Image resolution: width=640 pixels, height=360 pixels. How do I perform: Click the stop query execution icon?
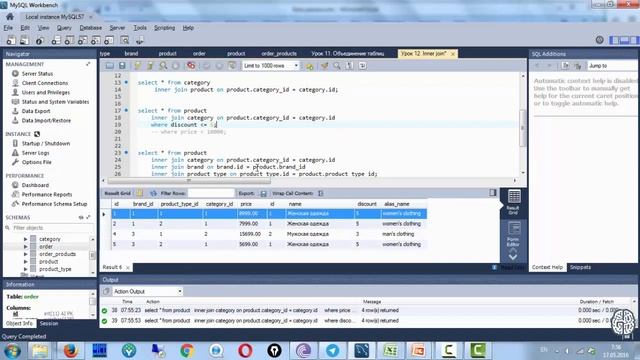tap(176, 66)
